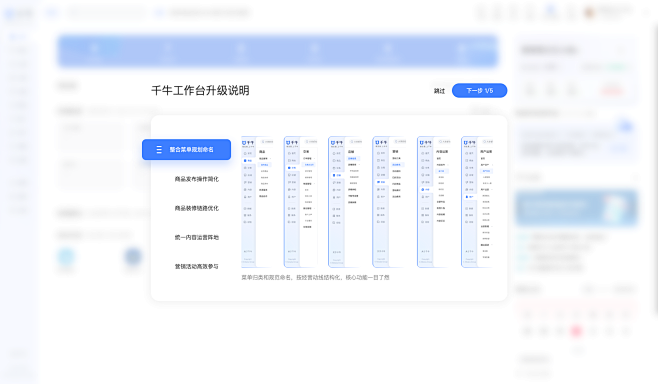Open the 交易 menu preview thumbnail
Screen dimensions: 658x384
[x=300, y=202]
